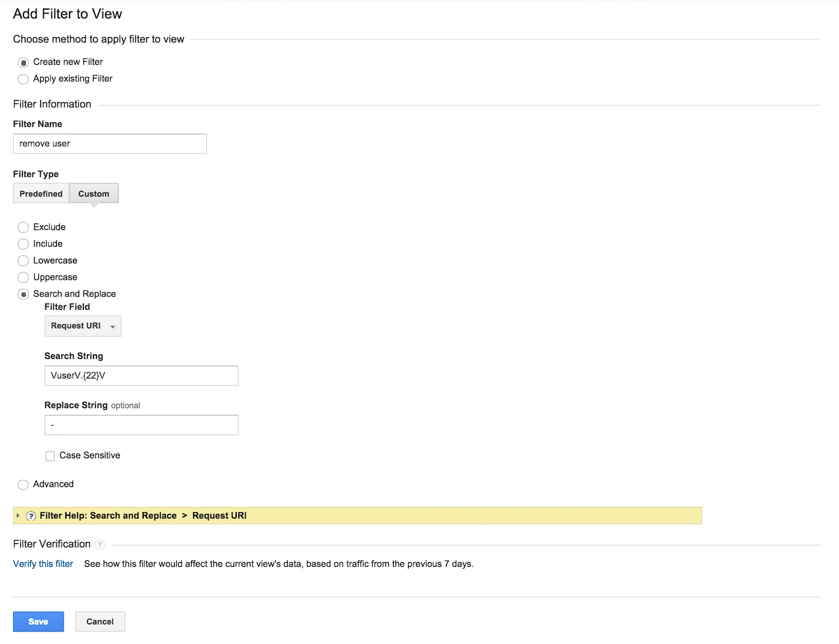Save the new filter
Screen dimensions: 839x644
click(38, 621)
